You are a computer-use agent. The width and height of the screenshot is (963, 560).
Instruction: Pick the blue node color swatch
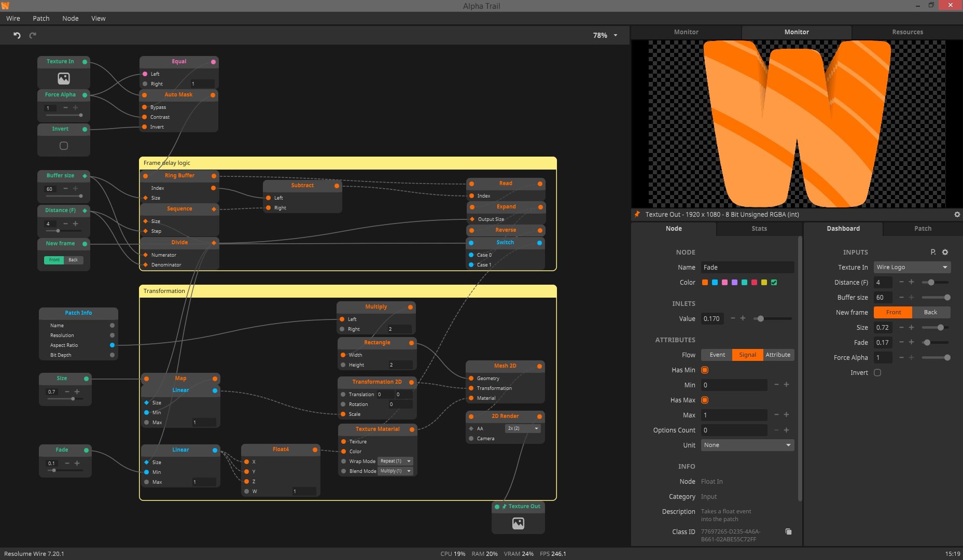point(715,283)
